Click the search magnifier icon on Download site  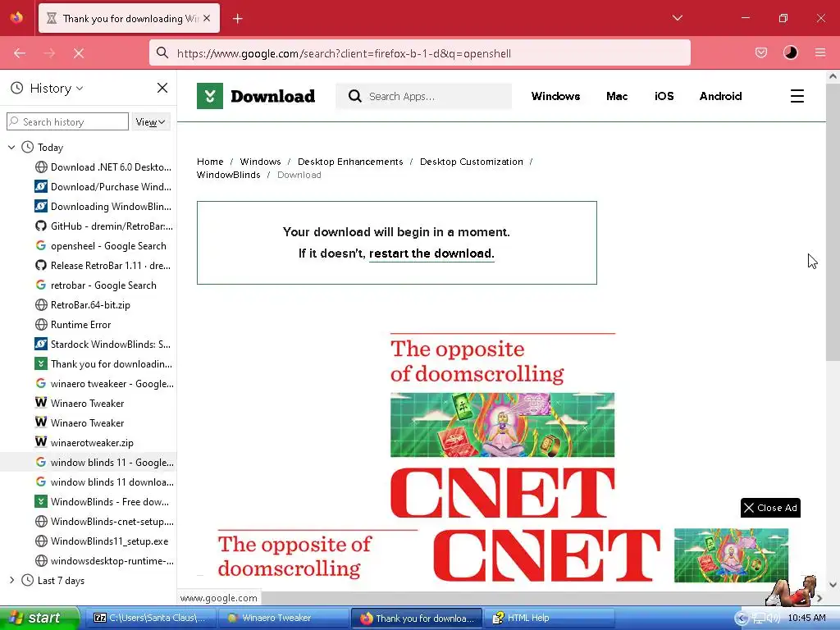[354, 97]
